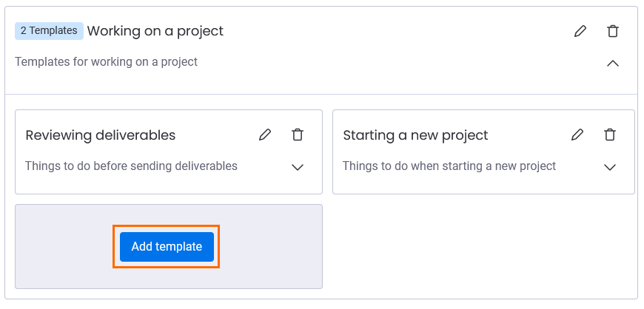Collapse the "Working on a project" group
644x309 pixels.
pyautogui.click(x=613, y=63)
